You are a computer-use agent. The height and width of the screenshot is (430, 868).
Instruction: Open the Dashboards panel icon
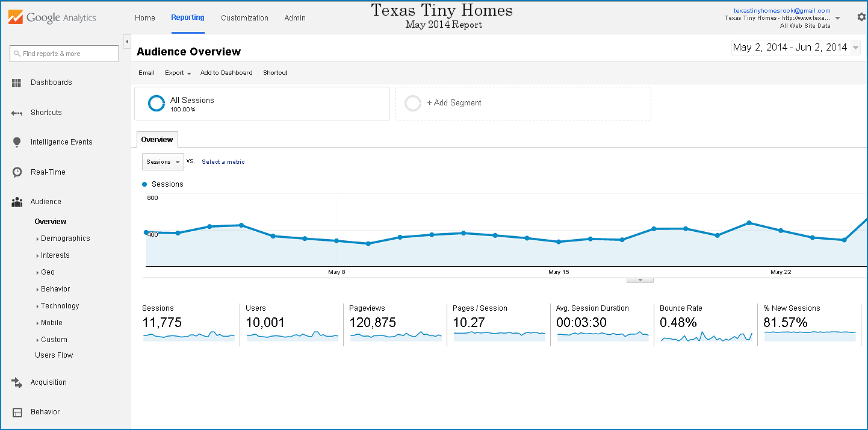tap(16, 83)
